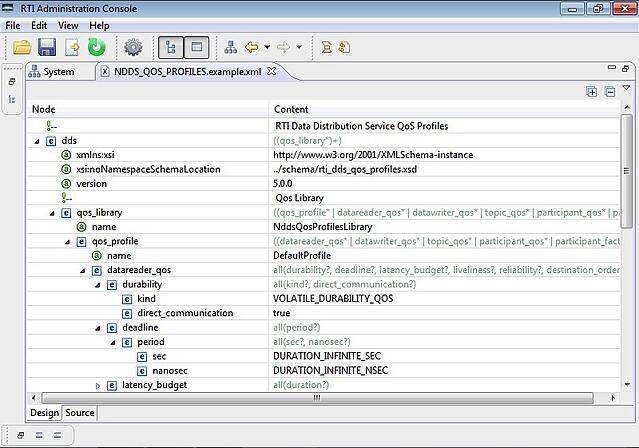Click horizontal scrollbar right arrow
Image resolution: width=639 pixels, height=448 pixels.
613,398
